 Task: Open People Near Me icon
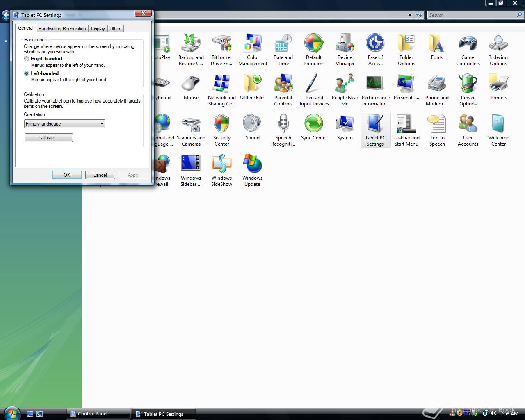click(x=345, y=90)
